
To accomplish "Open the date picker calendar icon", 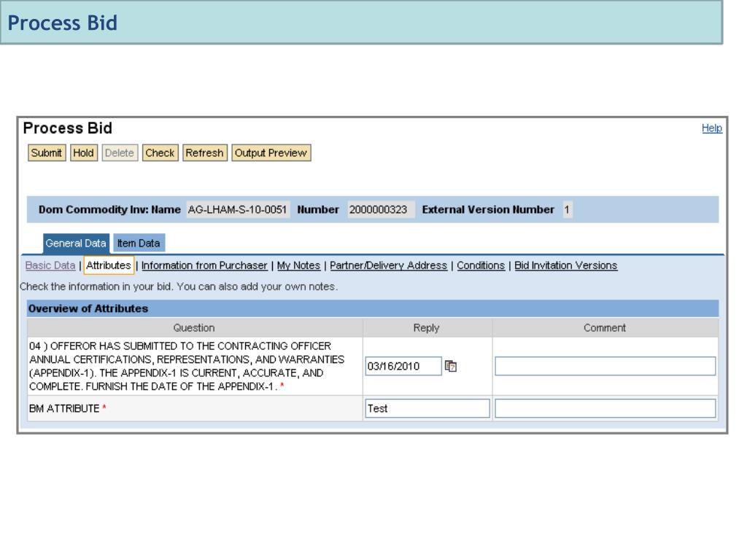I will click(451, 366).
